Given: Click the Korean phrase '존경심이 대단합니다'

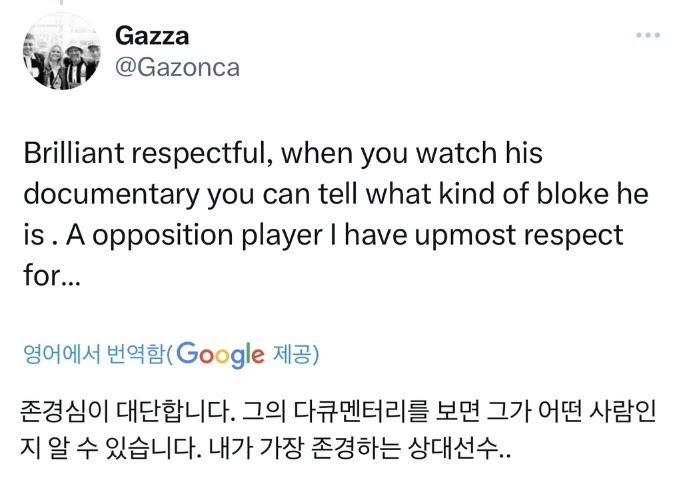Looking at the screenshot, I should point(106,410).
